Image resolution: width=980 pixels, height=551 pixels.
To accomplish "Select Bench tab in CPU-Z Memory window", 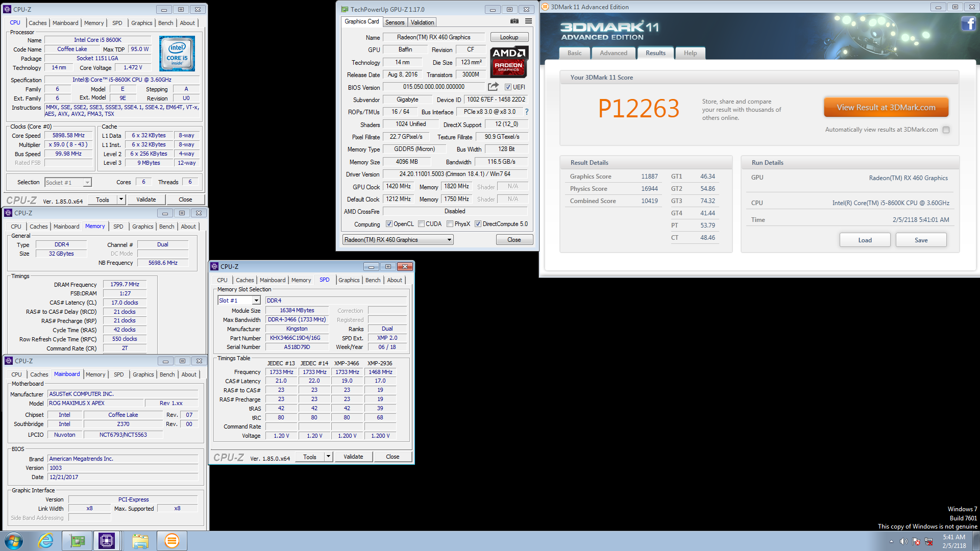I will pos(166,227).
